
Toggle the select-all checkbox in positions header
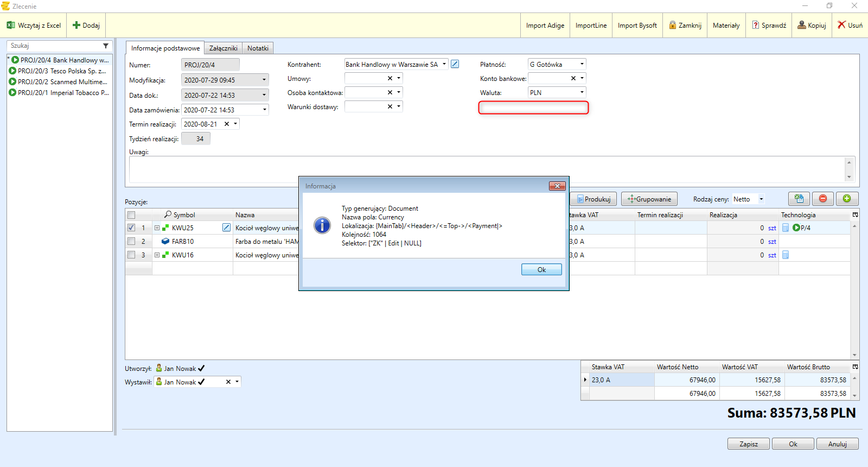click(x=131, y=215)
